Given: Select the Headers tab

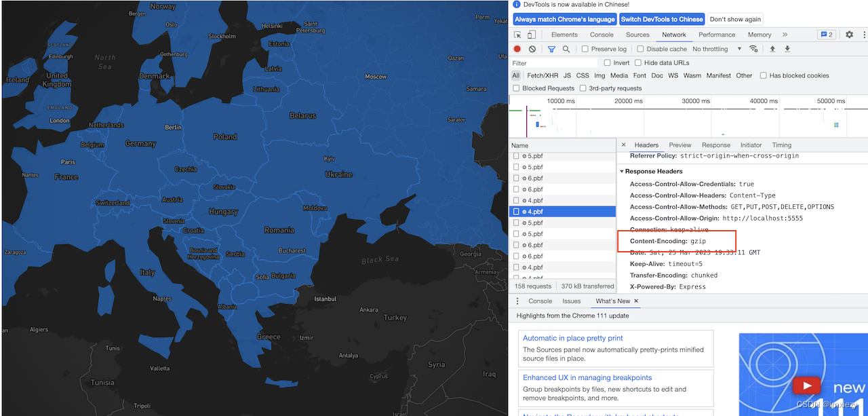Looking at the screenshot, I should pos(646,145).
